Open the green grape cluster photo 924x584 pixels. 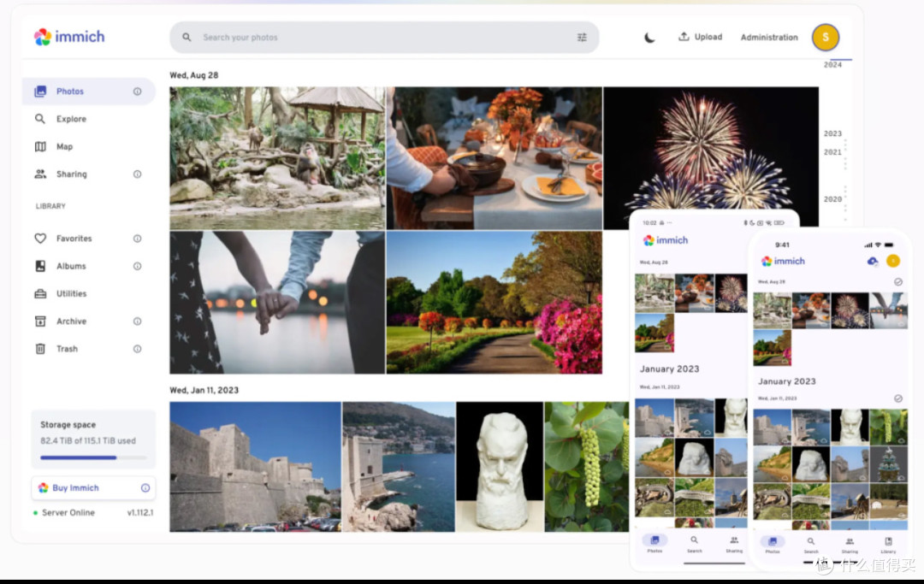tap(586, 467)
